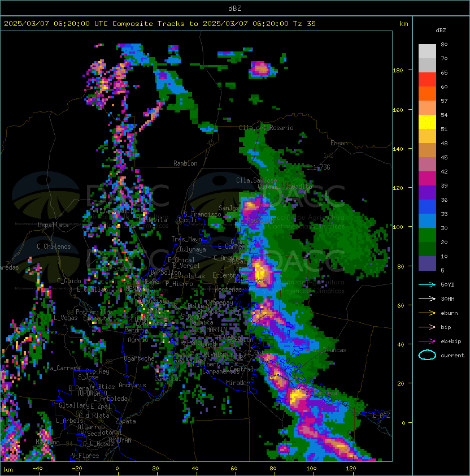Click the 'C_Chilenos' place label

pyautogui.click(x=54, y=246)
